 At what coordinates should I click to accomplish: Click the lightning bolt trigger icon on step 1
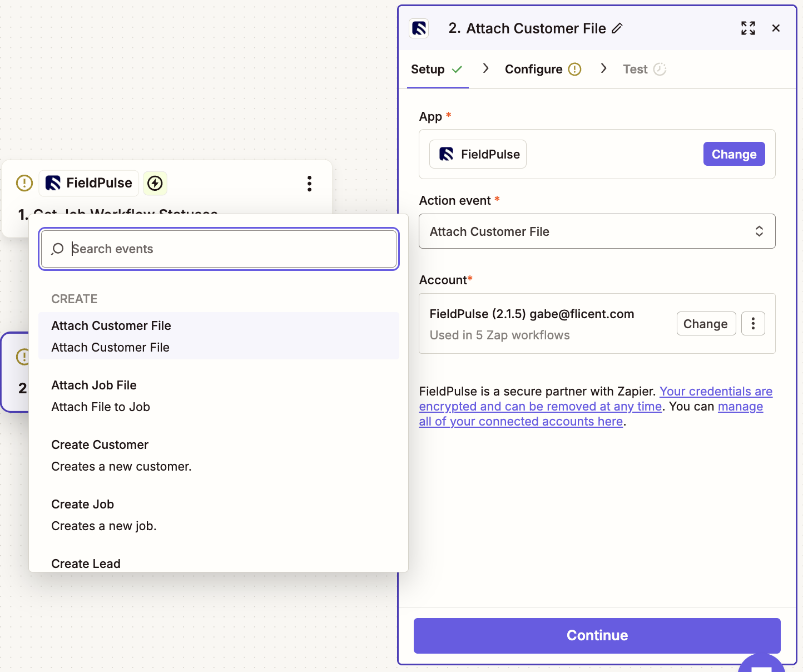[155, 183]
